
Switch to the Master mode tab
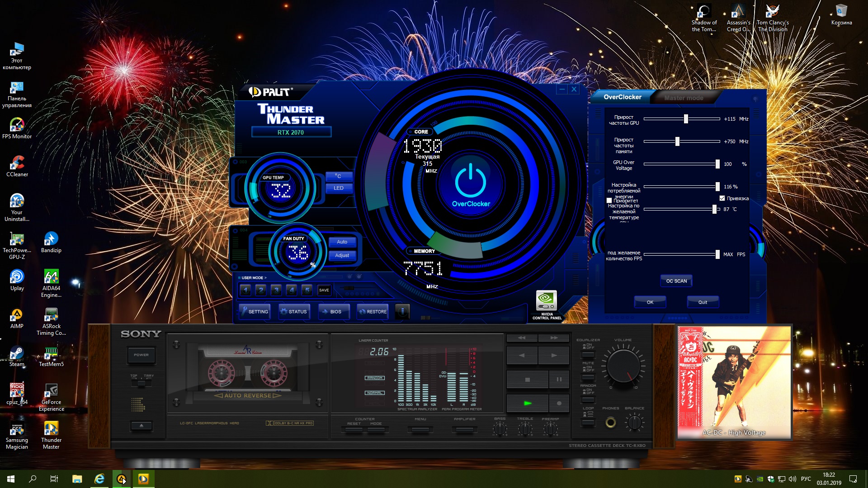click(x=684, y=98)
